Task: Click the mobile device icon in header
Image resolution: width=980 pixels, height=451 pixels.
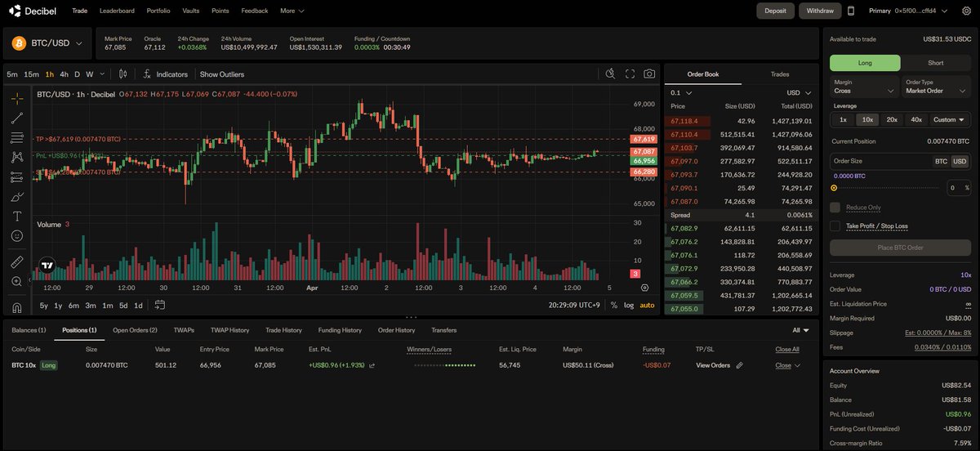Action: [x=850, y=11]
